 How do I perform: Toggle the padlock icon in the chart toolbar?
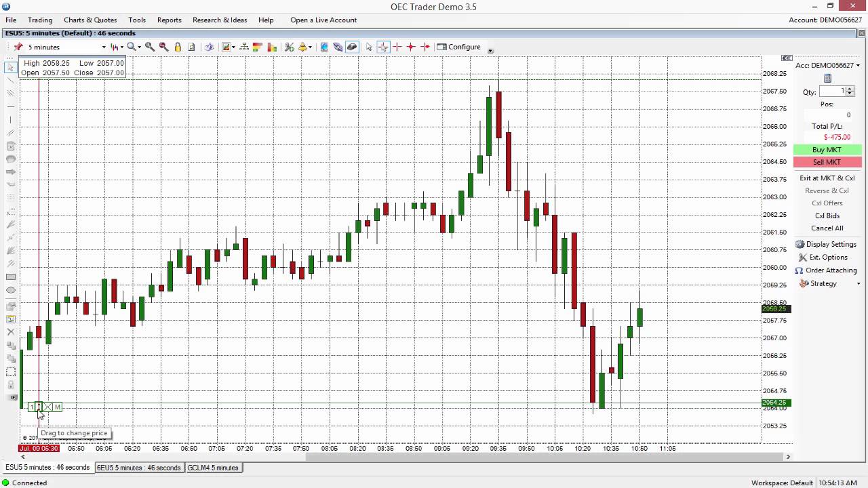click(178, 47)
